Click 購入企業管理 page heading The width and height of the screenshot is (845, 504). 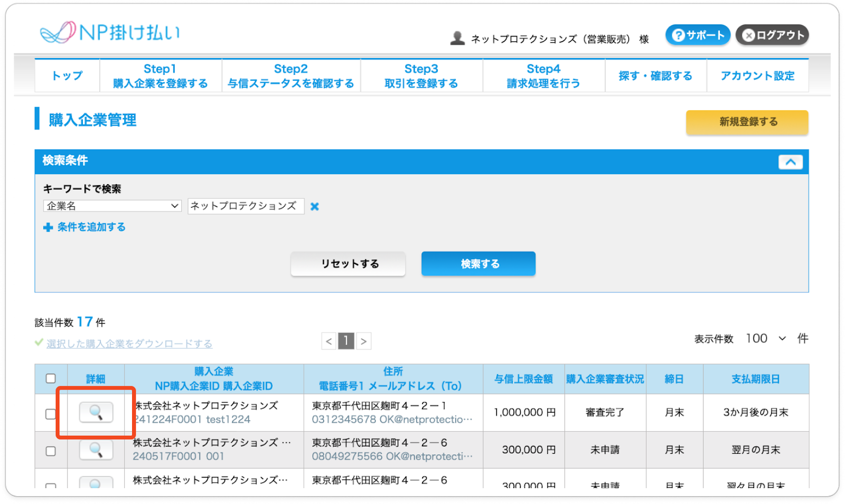pos(92,120)
